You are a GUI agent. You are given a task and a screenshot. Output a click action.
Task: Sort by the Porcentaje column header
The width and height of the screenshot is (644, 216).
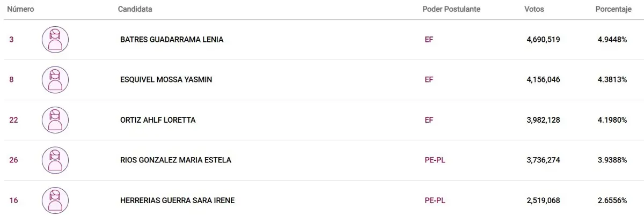[x=613, y=10]
